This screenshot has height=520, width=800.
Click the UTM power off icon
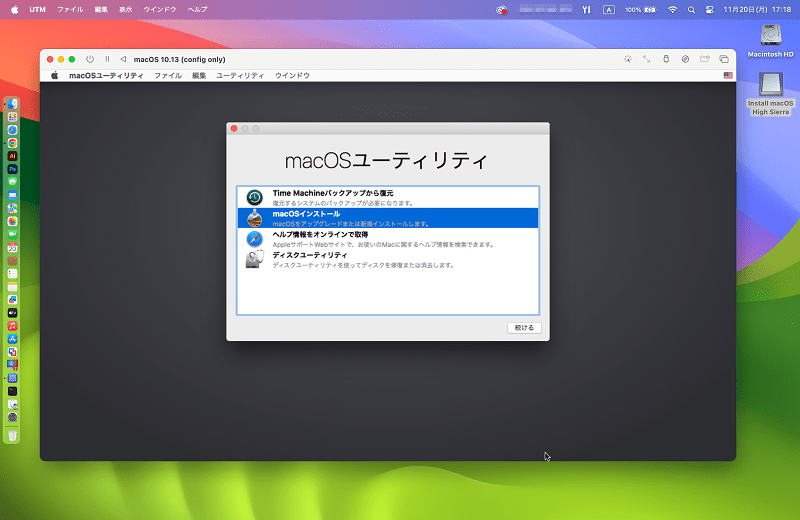click(x=90, y=59)
